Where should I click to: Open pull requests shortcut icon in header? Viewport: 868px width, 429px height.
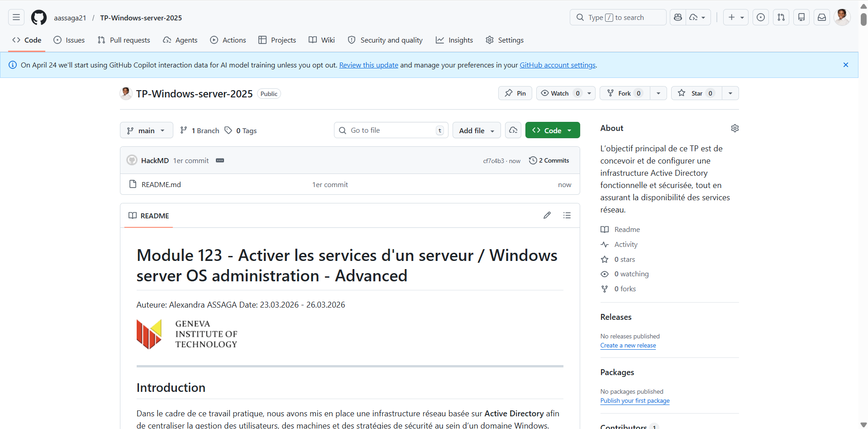tap(781, 17)
